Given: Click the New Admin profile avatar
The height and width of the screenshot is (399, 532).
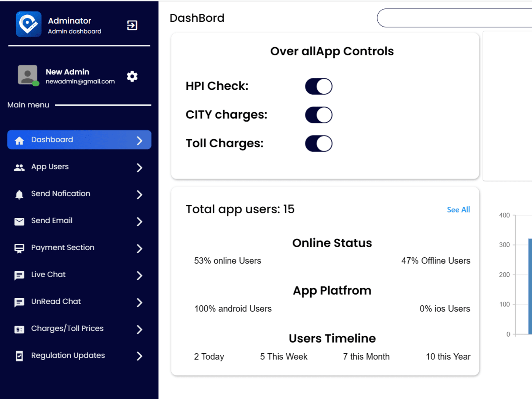Looking at the screenshot, I should click(28, 75).
